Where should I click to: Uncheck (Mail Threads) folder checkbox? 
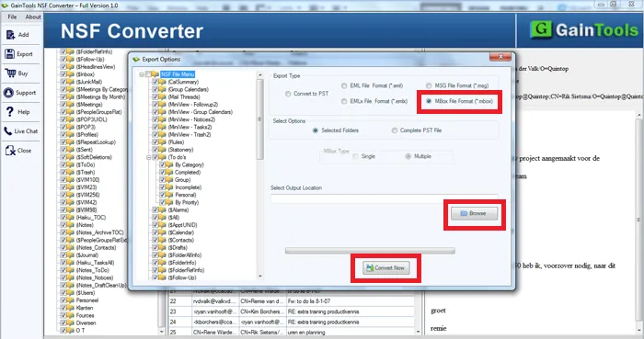(155, 96)
